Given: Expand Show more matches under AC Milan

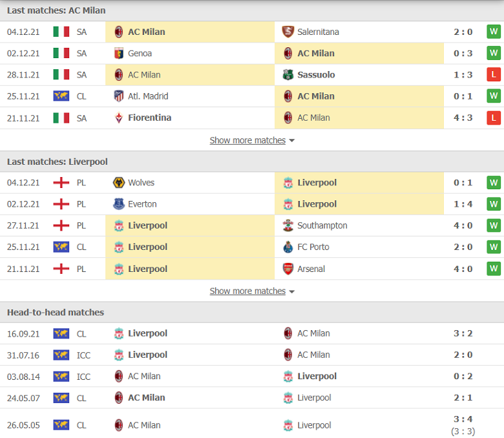Looking at the screenshot, I should click(247, 140).
